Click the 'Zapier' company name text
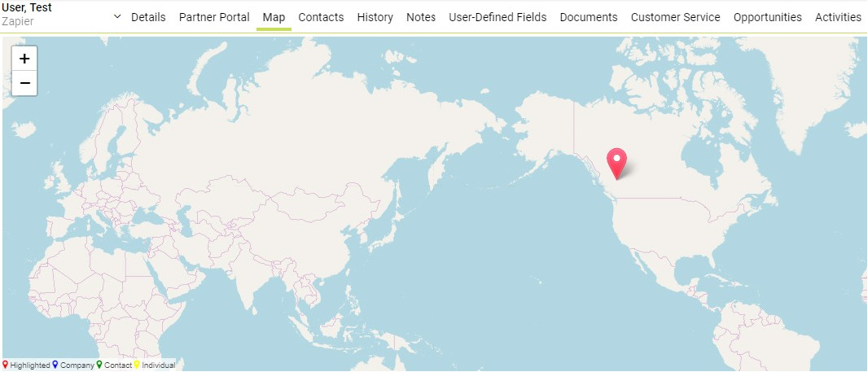 click(18, 22)
